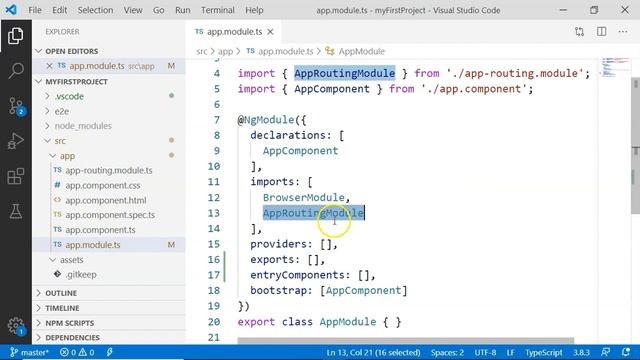Click the master branch status item
Screen dimensions: 640x360
(x=29, y=352)
